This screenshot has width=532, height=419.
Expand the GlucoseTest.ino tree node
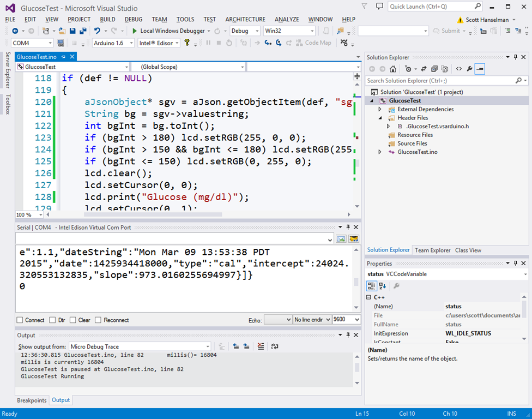coord(380,152)
